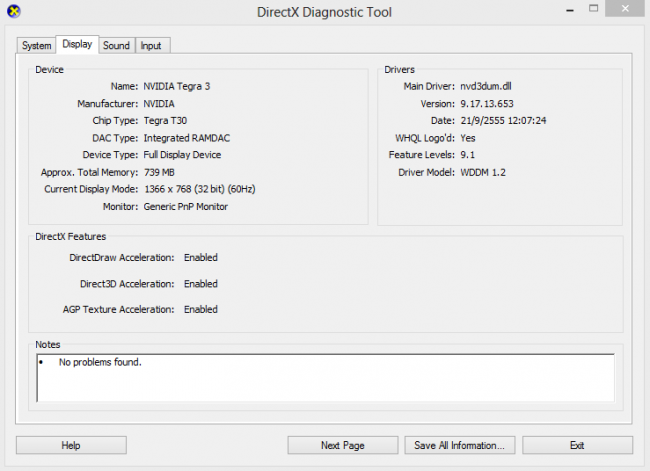The width and height of the screenshot is (650, 471).
Task: Click AGP Texture Acceleration 'Enabled' value
Action: (x=201, y=309)
